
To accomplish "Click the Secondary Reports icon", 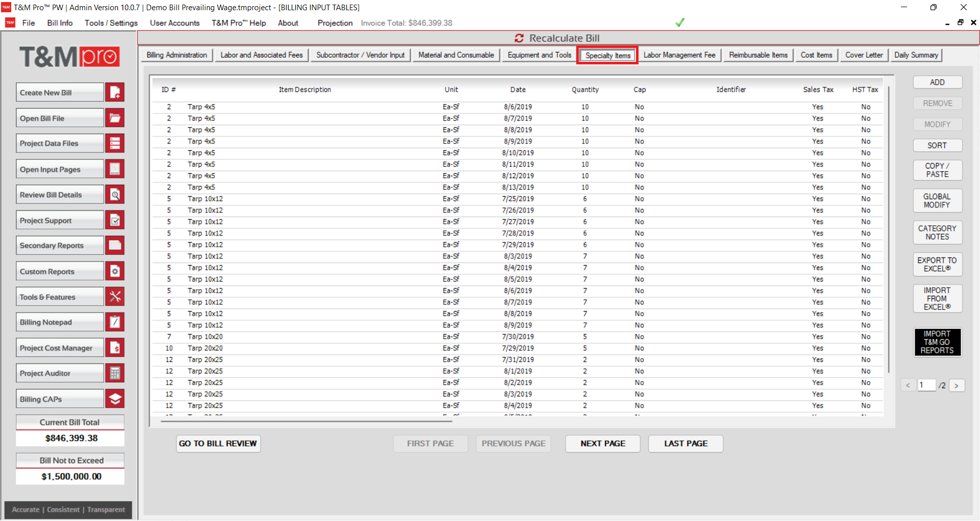I will (115, 246).
